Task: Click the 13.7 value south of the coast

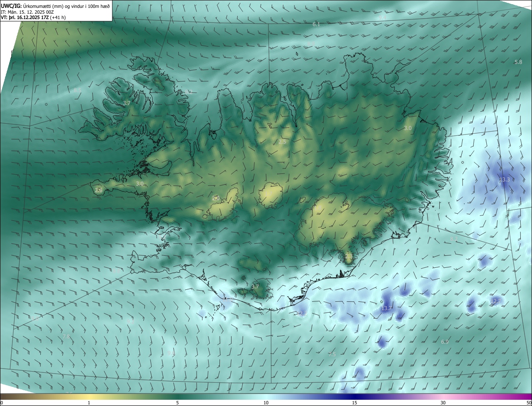Action: [x=386, y=308]
